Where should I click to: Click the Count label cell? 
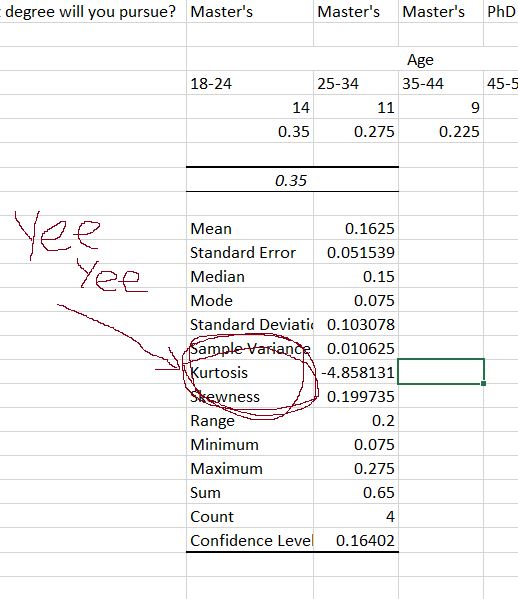tap(250, 516)
